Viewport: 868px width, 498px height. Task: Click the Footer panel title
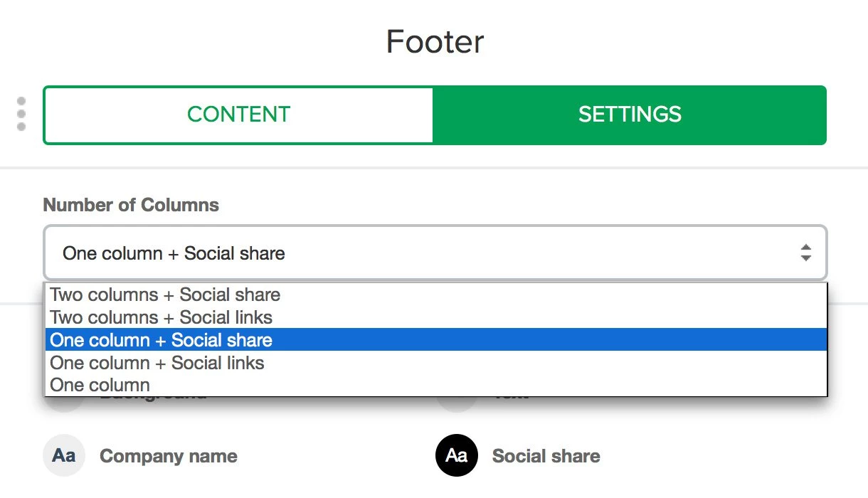pyautogui.click(x=435, y=42)
